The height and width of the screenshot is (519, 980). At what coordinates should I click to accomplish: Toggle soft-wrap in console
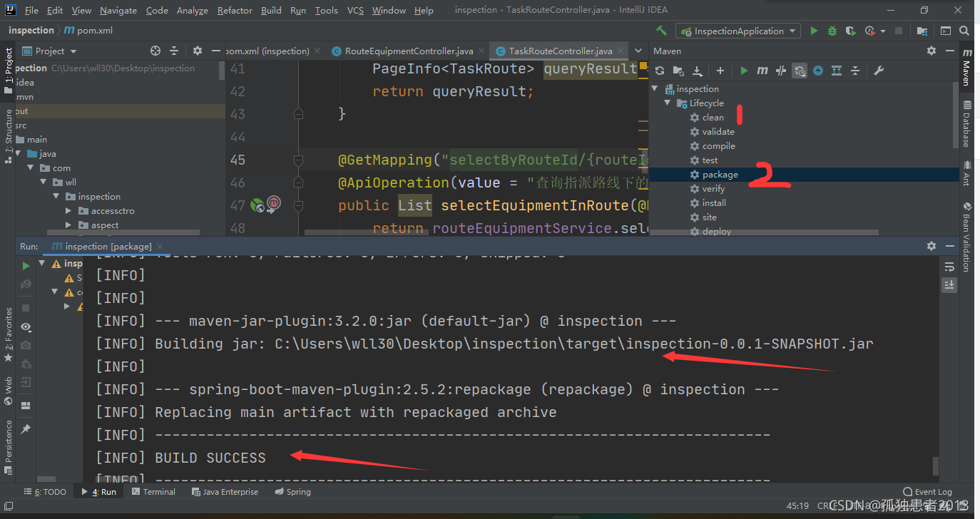(949, 267)
